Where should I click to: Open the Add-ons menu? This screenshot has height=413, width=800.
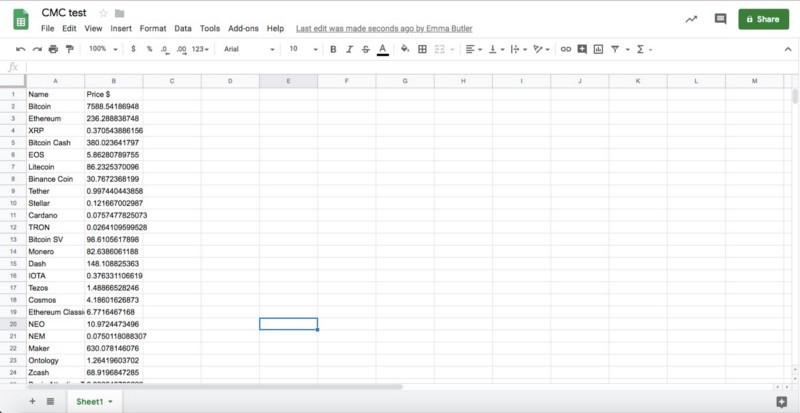[243, 29]
